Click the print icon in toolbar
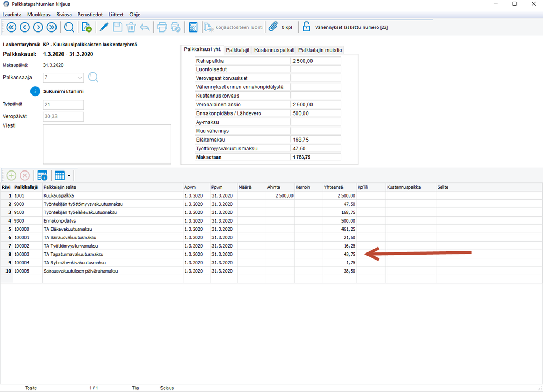543x392 pixels. click(162, 27)
